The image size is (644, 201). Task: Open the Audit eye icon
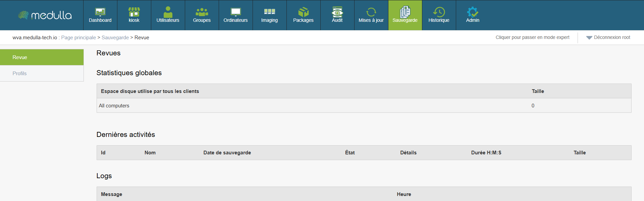(337, 12)
